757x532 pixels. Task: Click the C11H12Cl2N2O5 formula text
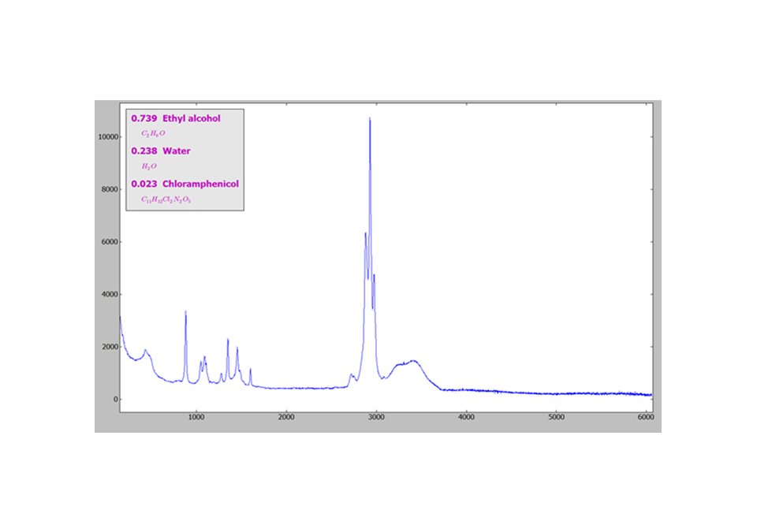click(166, 199)
